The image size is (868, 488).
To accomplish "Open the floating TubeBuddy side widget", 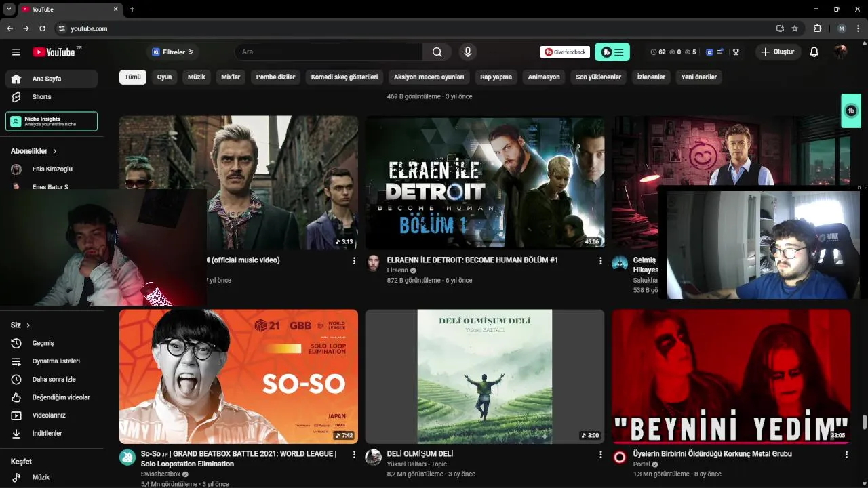I will coord(851,110).
